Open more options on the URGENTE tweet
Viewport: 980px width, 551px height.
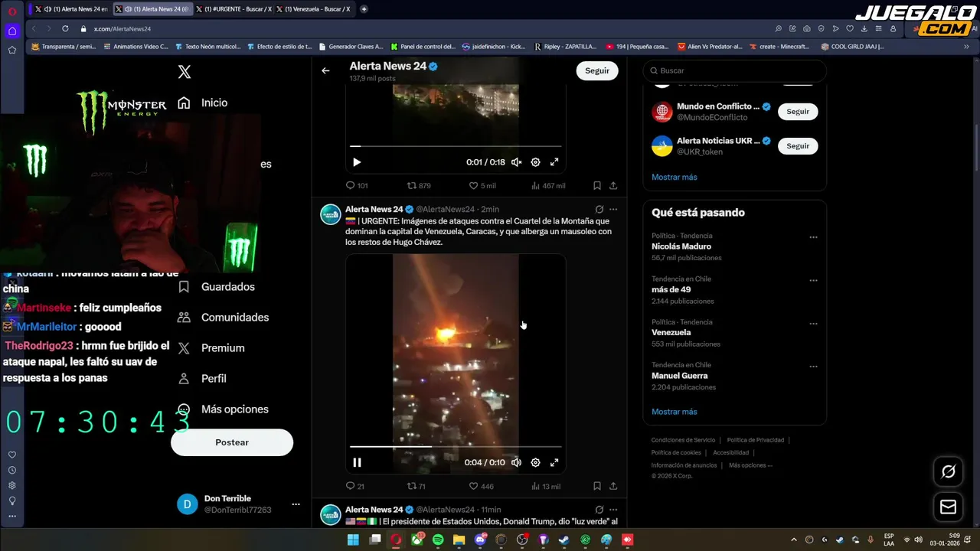click(x=613, y=209)
